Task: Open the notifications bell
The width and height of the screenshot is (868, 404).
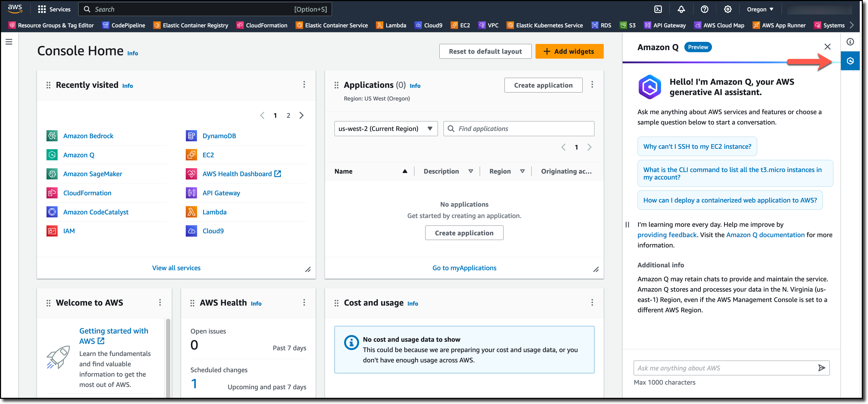Action: click(x=681, y=9)
